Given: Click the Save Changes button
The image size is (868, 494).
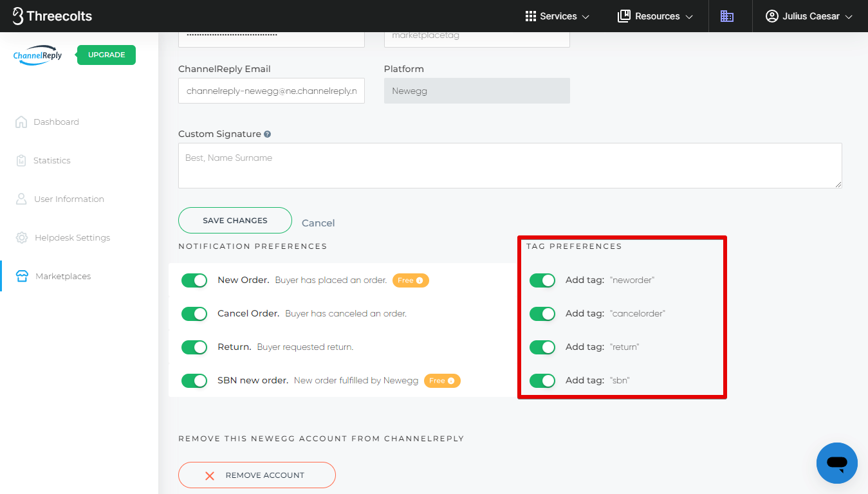Looking at the screenshot, I should (x=235, y=220).
